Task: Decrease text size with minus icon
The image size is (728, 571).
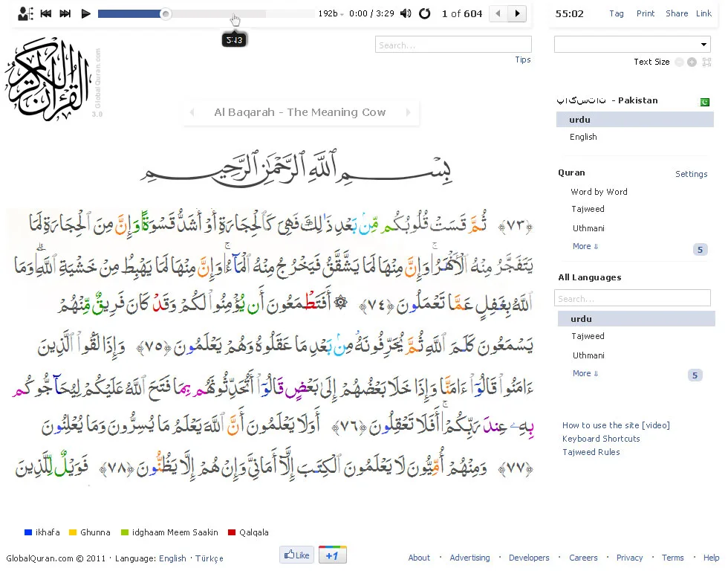Action: [679, 62]
